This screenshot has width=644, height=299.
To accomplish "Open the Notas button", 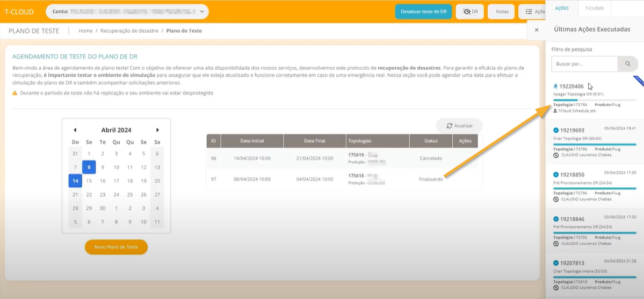I will pos(502,11).
